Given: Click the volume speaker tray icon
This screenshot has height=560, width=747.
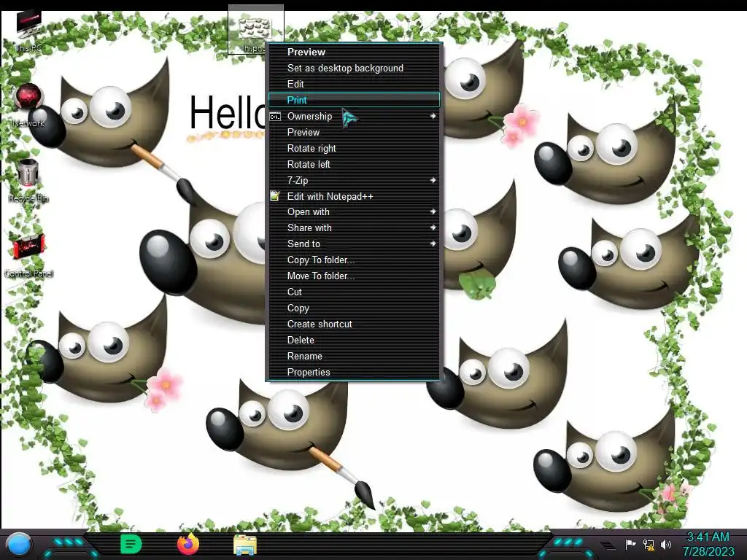Looking at the screenshot, I should pyautogui.click(x=666, y=544).
